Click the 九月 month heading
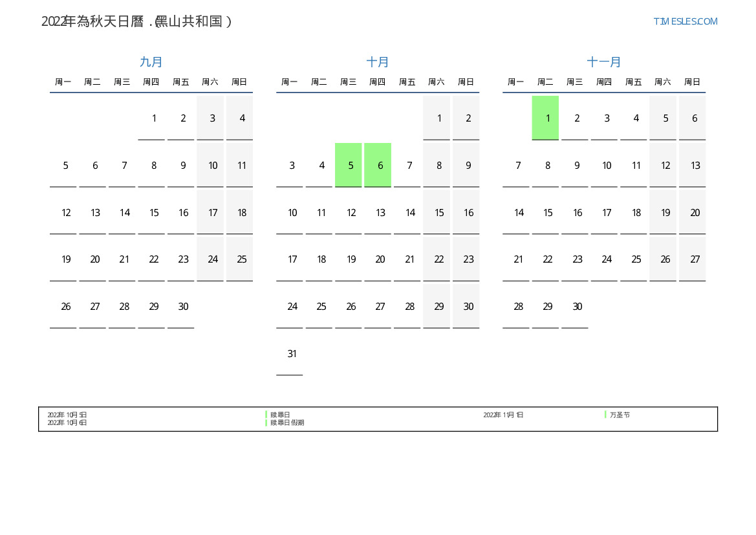The image size is (756, 535). [x=151, y=62]
